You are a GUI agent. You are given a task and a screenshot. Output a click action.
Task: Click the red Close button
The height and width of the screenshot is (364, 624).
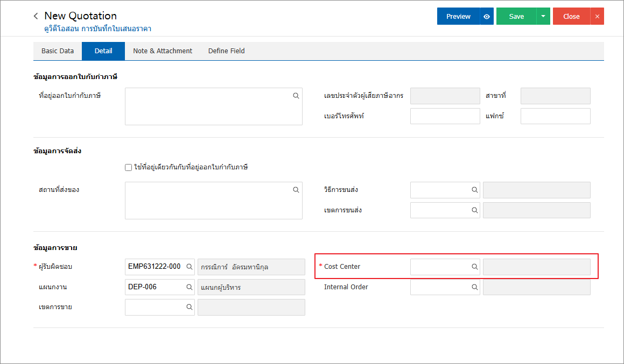[571, 17]
